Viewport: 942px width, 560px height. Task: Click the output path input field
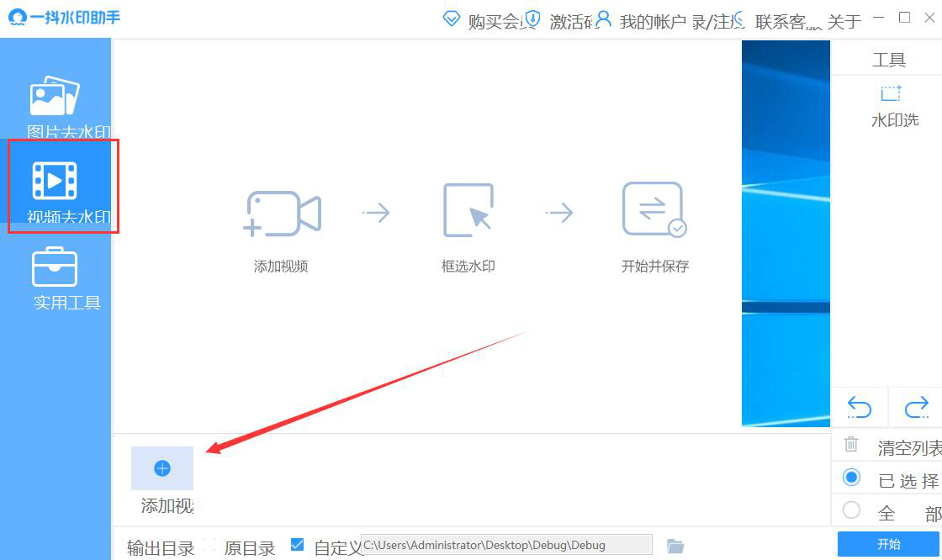coord(506,545)
